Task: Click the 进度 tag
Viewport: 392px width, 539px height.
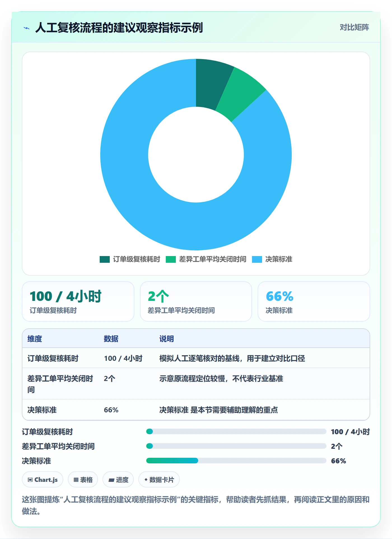Action: [x=118, y=480]
